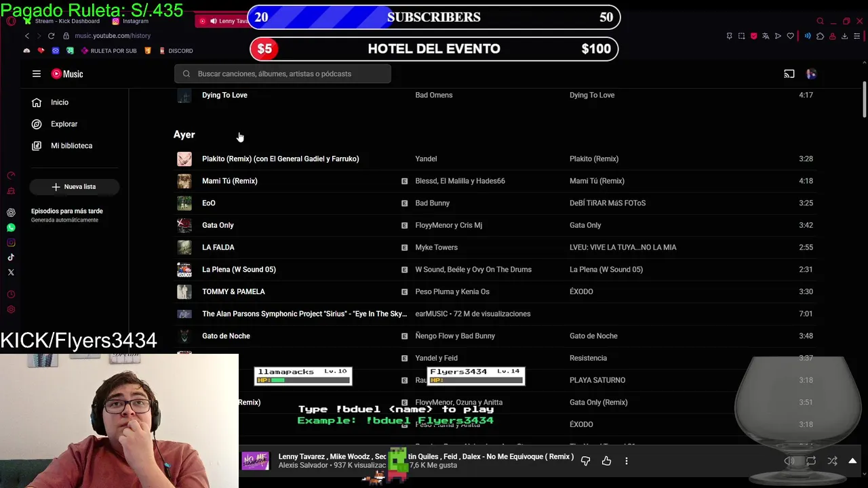Click the Mami Tú (Remix) song title
868x488 pixels.
[x=230, y=181]
